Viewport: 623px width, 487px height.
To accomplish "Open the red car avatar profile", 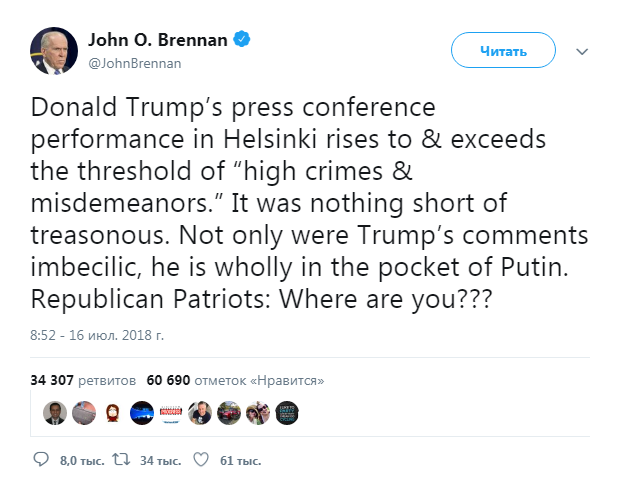I will 229,411.
